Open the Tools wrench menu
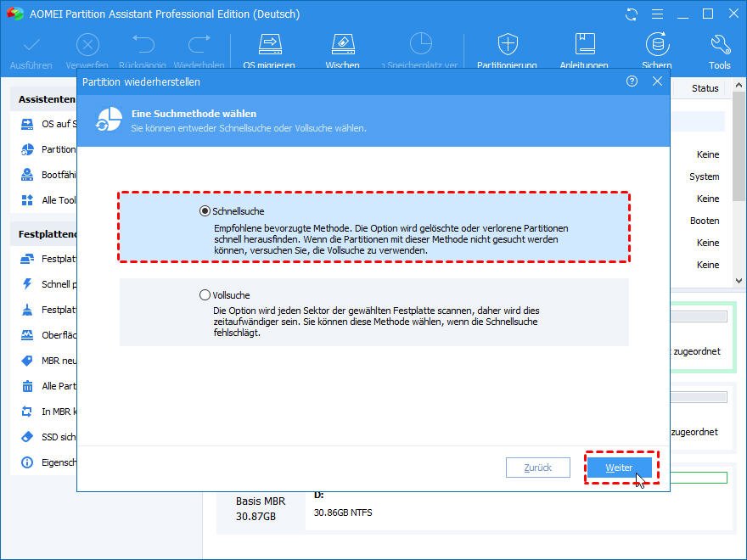 pyautogui.click(x=719, y=51)
